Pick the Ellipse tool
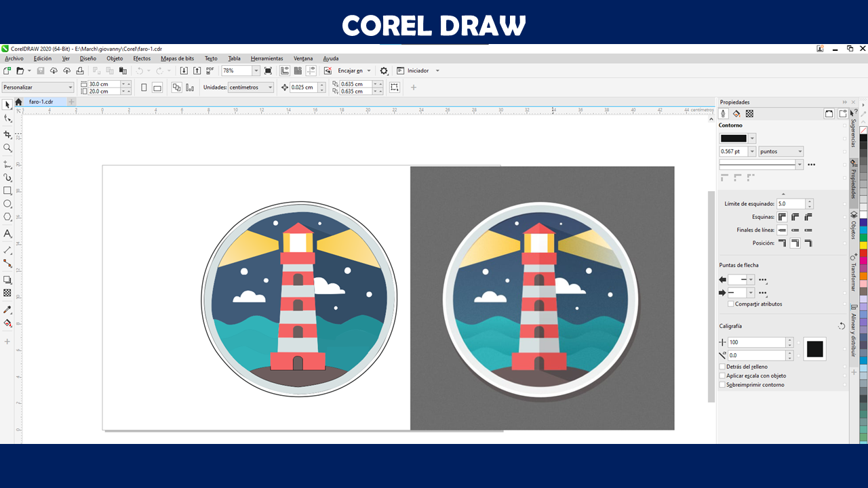The height and width of the screenshot is (488, 868). [7, 203]
